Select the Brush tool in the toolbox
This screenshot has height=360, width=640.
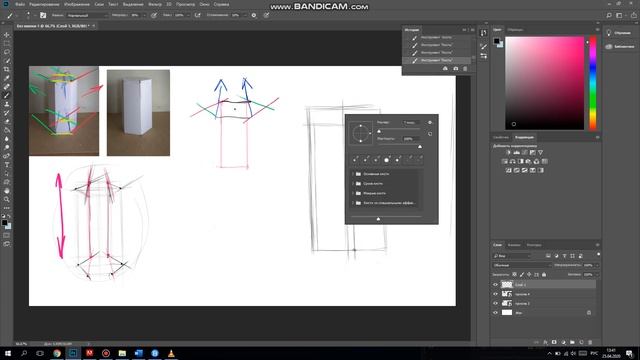pos(7,96)
